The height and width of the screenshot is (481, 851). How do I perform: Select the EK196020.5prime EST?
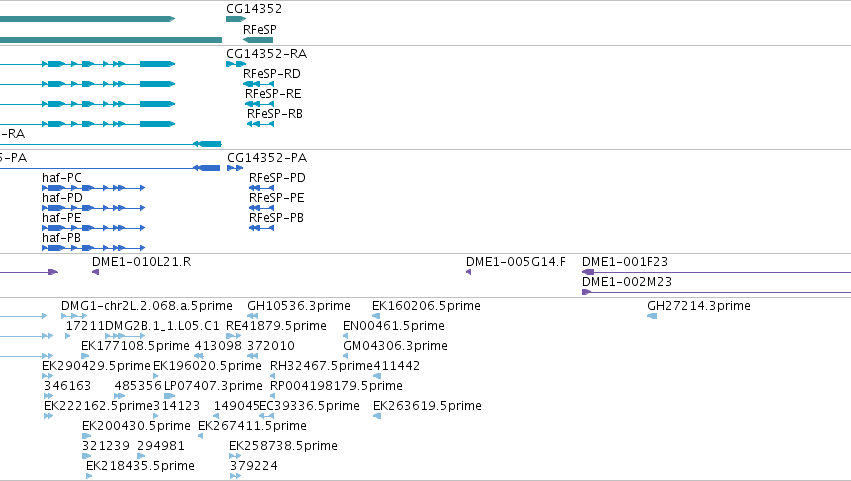[x=156, y=376]
